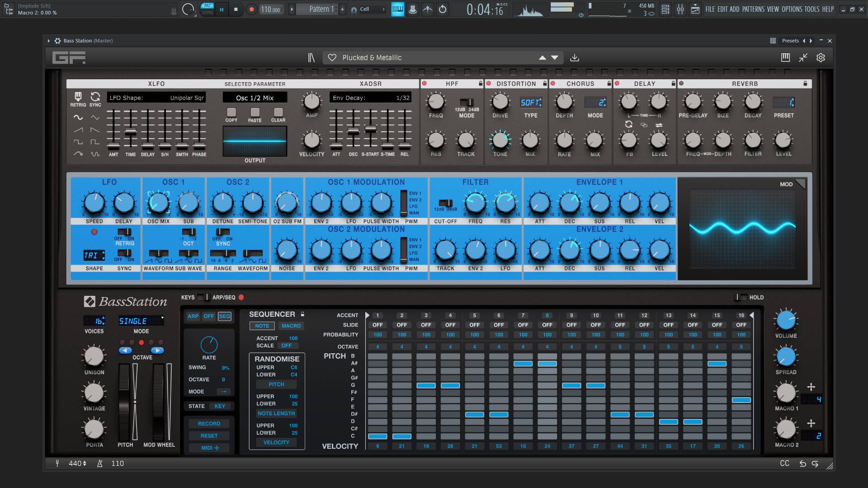Assign Macro 2 using the plus icon

click(x=811, y=423)
